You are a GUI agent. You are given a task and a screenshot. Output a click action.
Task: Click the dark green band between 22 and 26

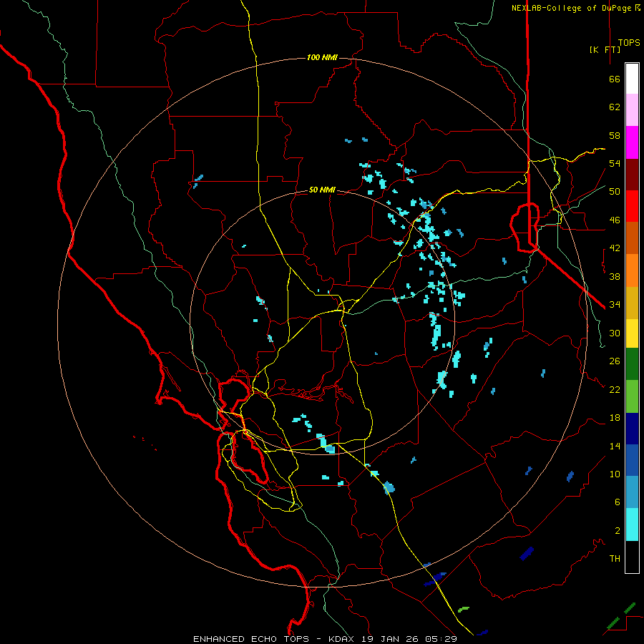pos(632,364)
